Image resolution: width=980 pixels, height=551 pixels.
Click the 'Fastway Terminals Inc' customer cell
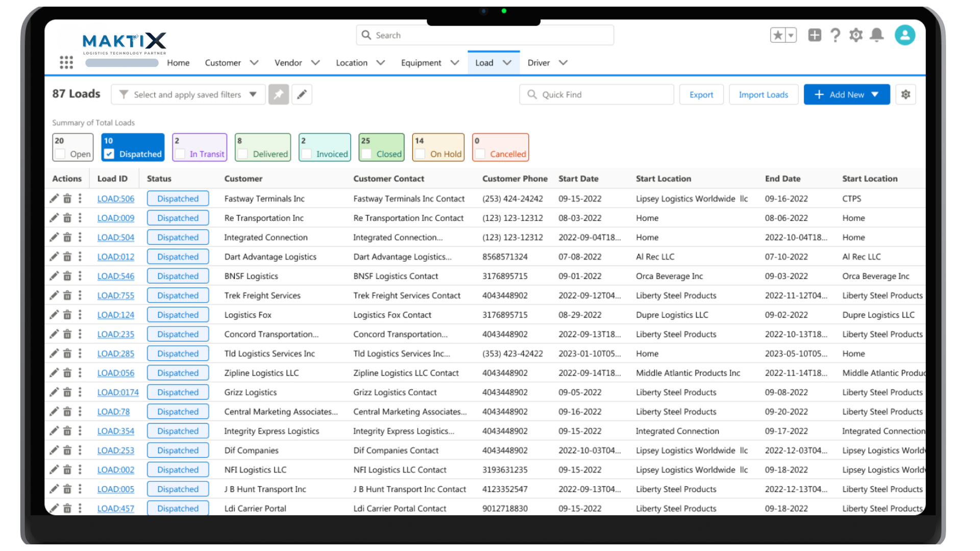pyautogui.click(x=264, y=198)
